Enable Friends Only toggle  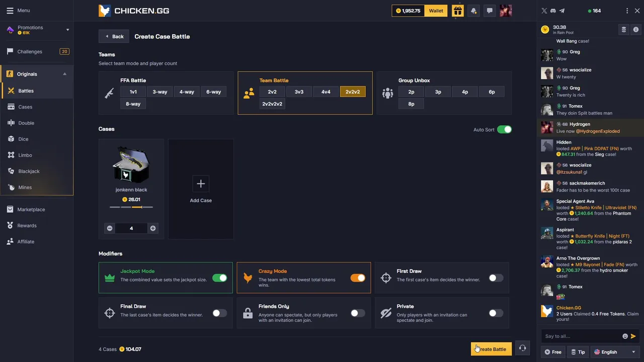pos(358,313)
